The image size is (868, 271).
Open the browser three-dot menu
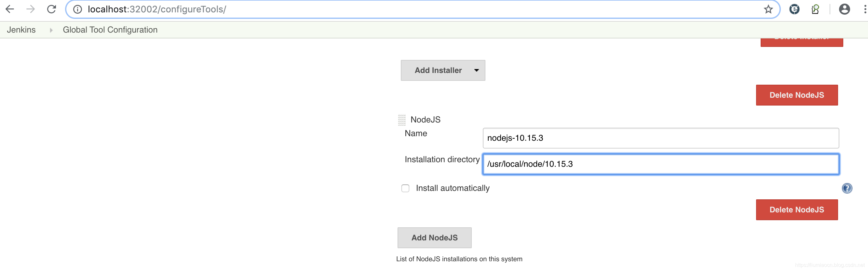[865, 9]
